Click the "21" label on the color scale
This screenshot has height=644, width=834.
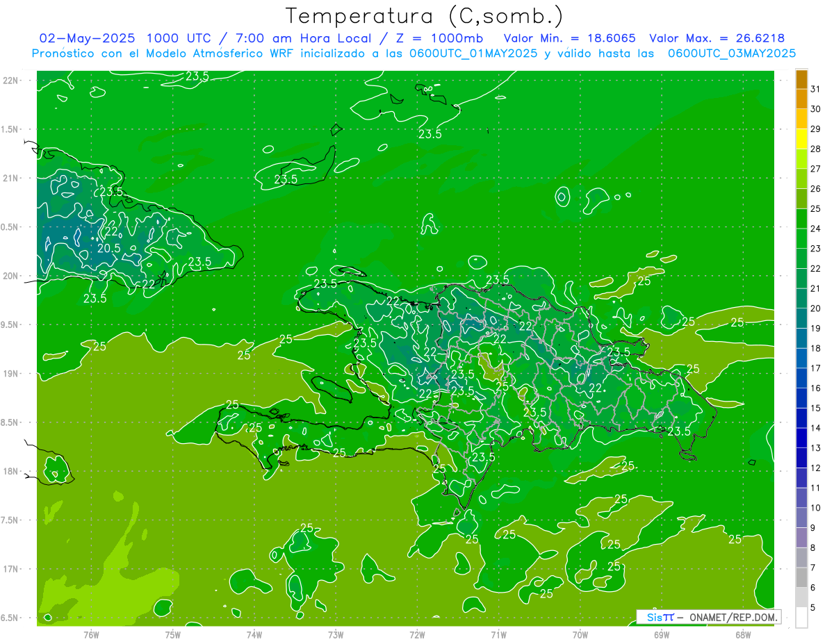tap(816, 288)
